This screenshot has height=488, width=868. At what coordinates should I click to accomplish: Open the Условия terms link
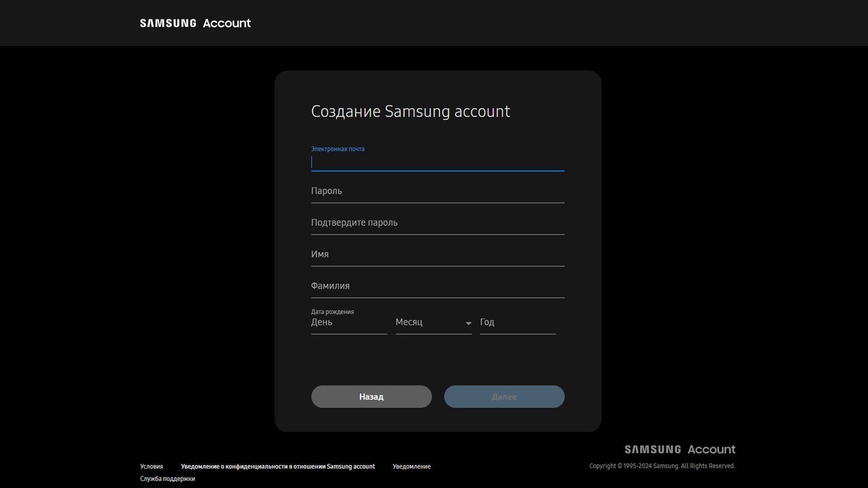pos(151,466)
